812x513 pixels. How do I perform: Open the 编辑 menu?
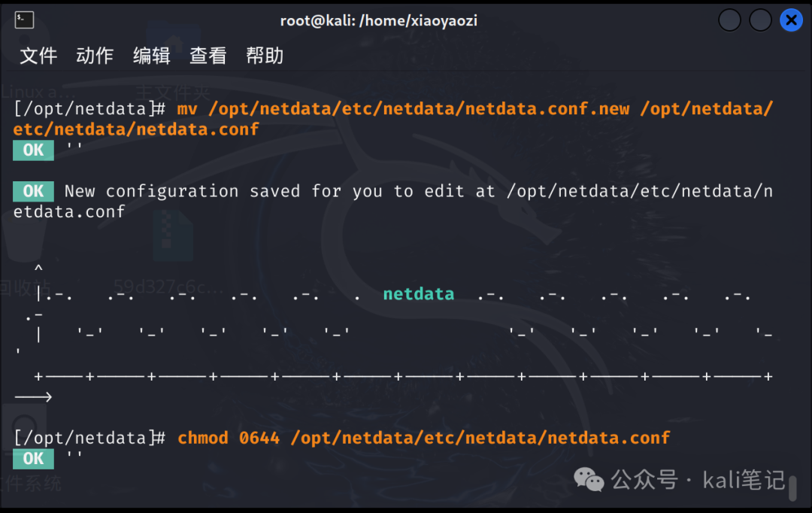(x=151, y=55)
